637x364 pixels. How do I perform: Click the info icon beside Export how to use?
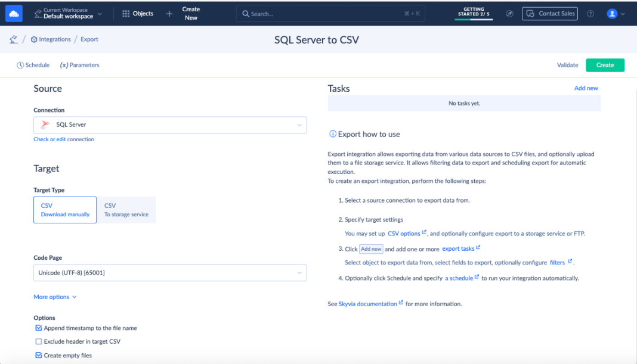pyautogui.click(x=332, y=134)
